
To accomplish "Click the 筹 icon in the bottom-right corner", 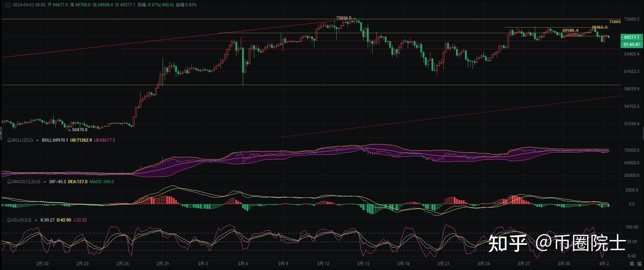I will 632,264.
